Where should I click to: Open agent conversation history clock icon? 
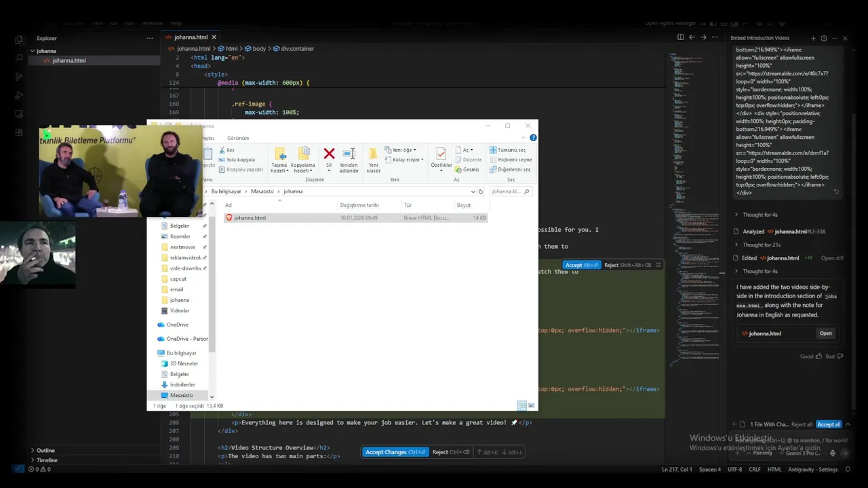pos(824,38)
